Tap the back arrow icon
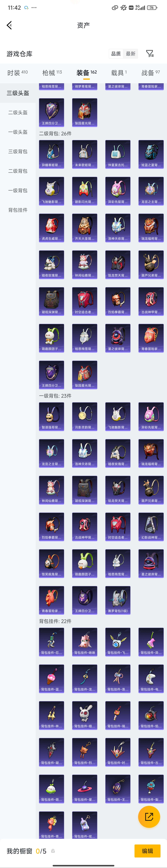Image resolution: width=167 pixels, height=868 pixels. (x=9, y=25)
